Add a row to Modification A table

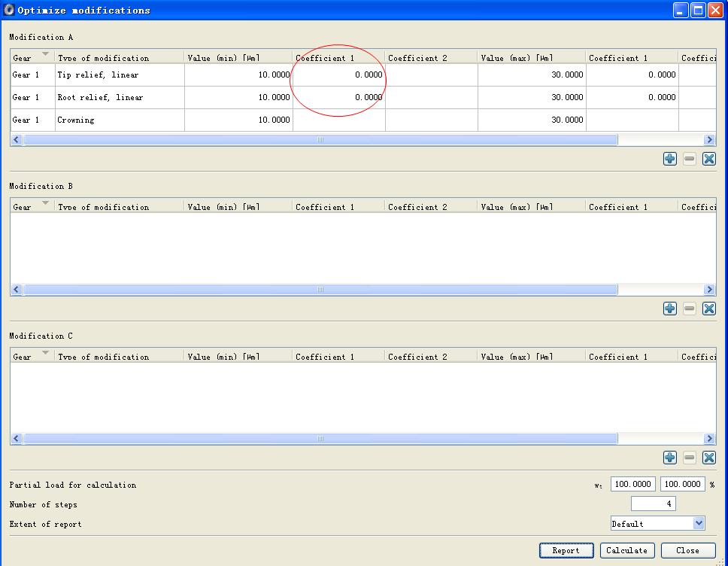coord(669,159)
